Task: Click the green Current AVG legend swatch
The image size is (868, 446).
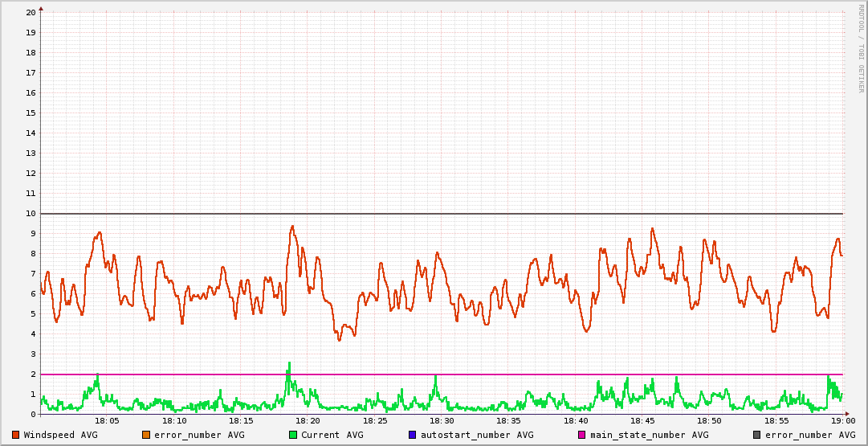Action: [x=293, y=435]
